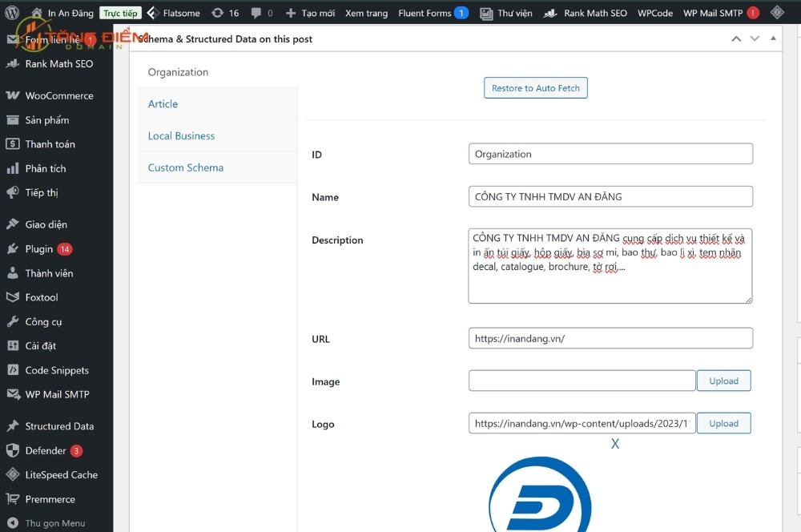Screen dimensions: 801x532
Task: Click the Cài đặt settings icon
Action: point(13,346)
